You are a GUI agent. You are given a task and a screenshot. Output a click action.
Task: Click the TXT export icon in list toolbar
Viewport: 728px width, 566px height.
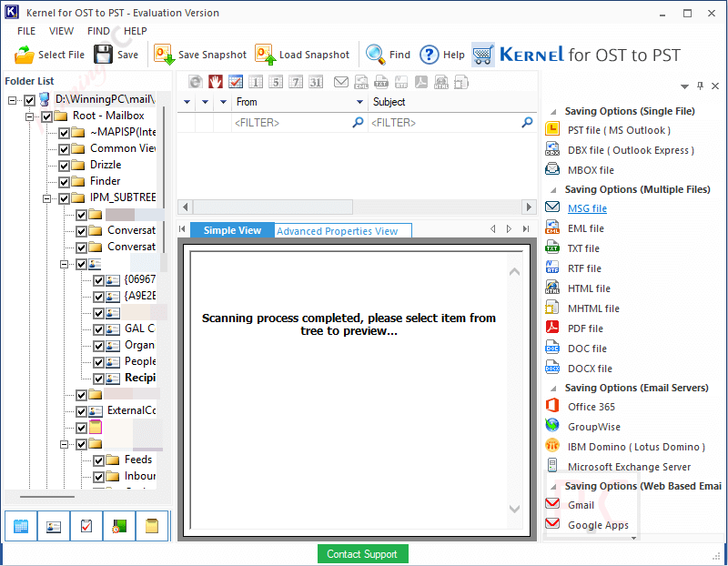pos(381,82)
